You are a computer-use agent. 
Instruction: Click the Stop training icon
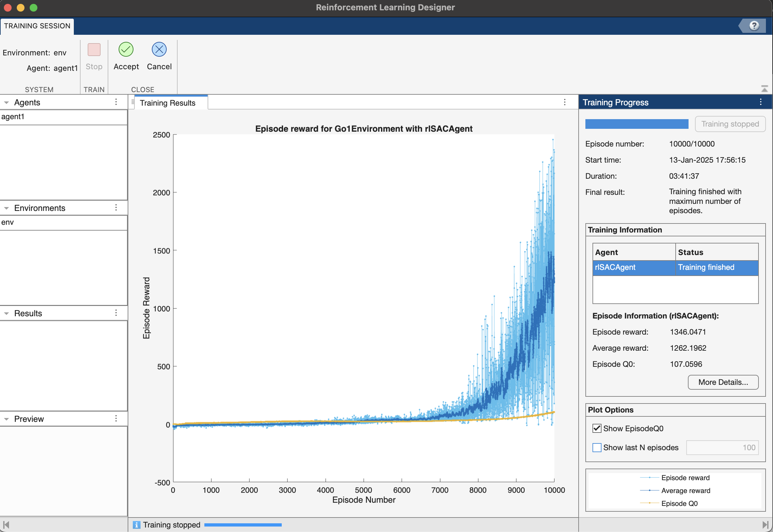tap(94, 50)
